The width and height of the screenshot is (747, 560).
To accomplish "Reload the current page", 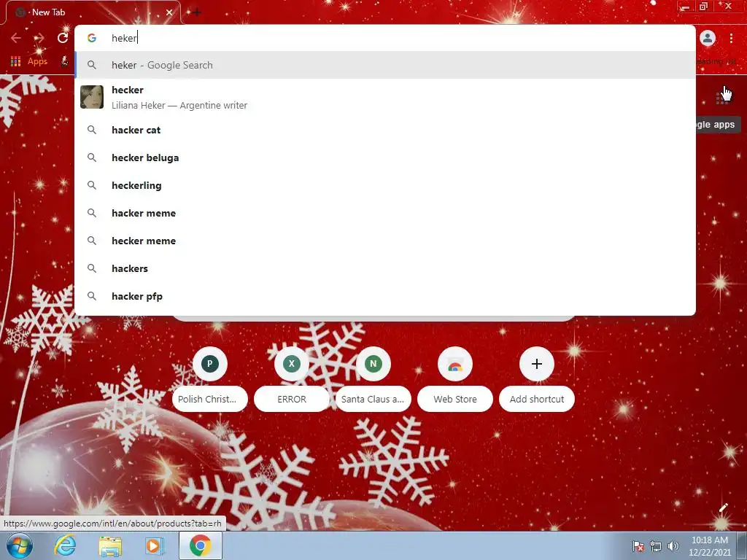I will tap(63, 38).
